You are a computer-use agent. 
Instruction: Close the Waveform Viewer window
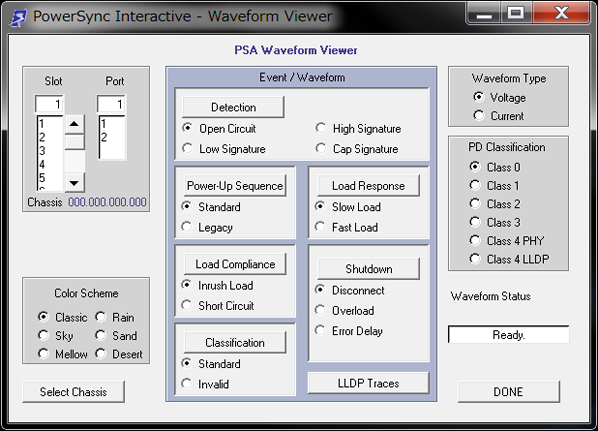(561, 13)
